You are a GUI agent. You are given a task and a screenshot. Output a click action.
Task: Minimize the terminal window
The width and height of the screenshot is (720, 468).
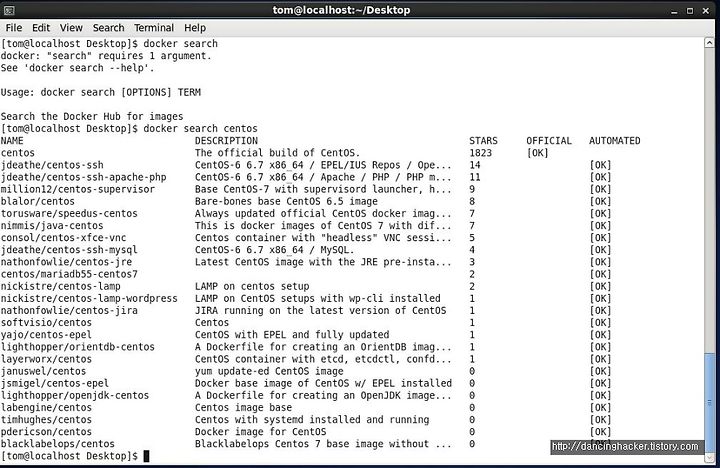[674, 11]
